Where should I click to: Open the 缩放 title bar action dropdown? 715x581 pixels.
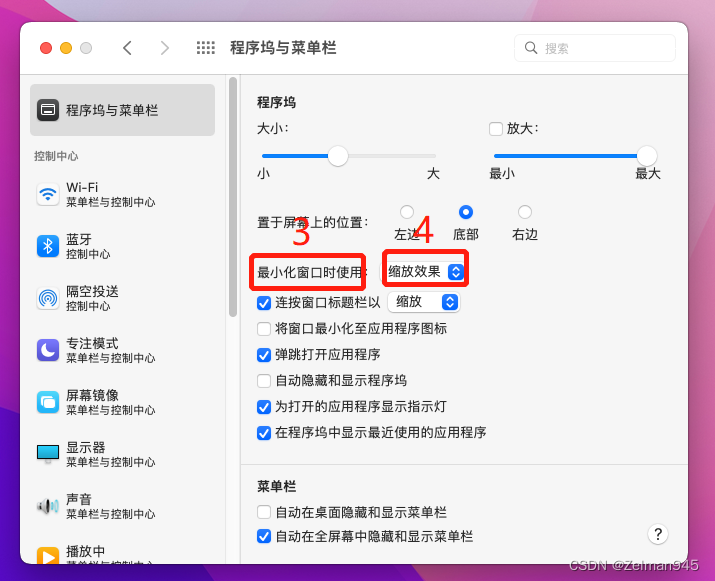point(424,302)
